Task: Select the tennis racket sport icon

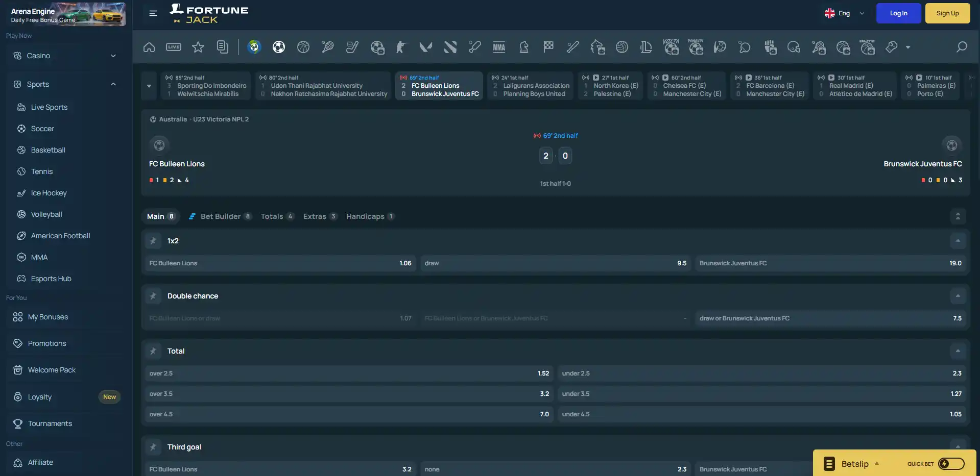Action: point(327,47)
